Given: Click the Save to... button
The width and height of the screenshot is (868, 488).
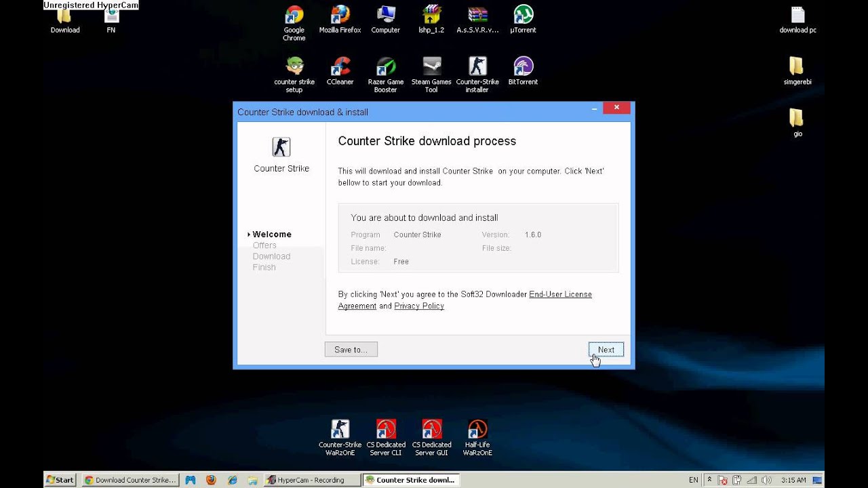Looking at the screenshot, I should 351,350.
